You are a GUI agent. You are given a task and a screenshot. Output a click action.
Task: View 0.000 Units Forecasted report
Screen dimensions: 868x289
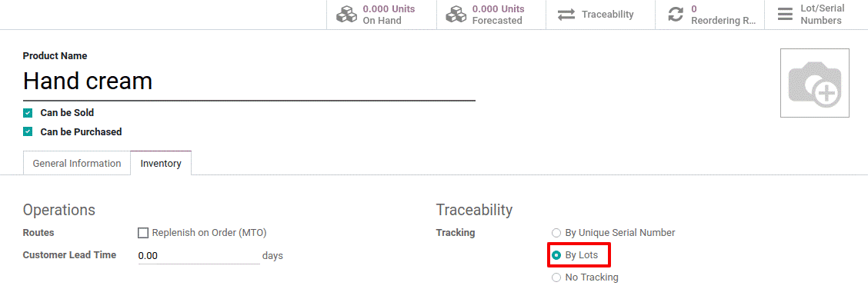(491, 15)
